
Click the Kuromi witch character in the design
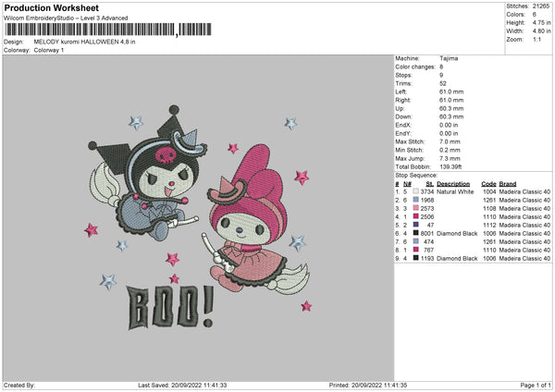coord(148,174)
